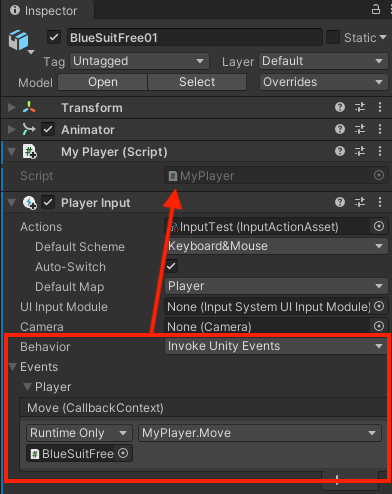Image resolution: width=392 pixels, height=494 pixels.
Task: Open the Behavior dropdown Invoke Unity Events
Action: (x=276, y=346)
